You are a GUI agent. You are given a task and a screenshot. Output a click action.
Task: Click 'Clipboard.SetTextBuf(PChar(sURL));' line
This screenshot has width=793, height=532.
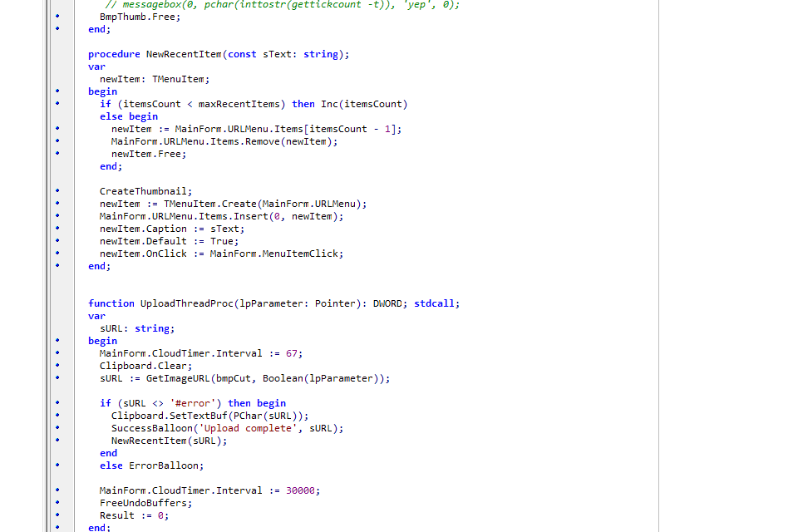[209, 416]
